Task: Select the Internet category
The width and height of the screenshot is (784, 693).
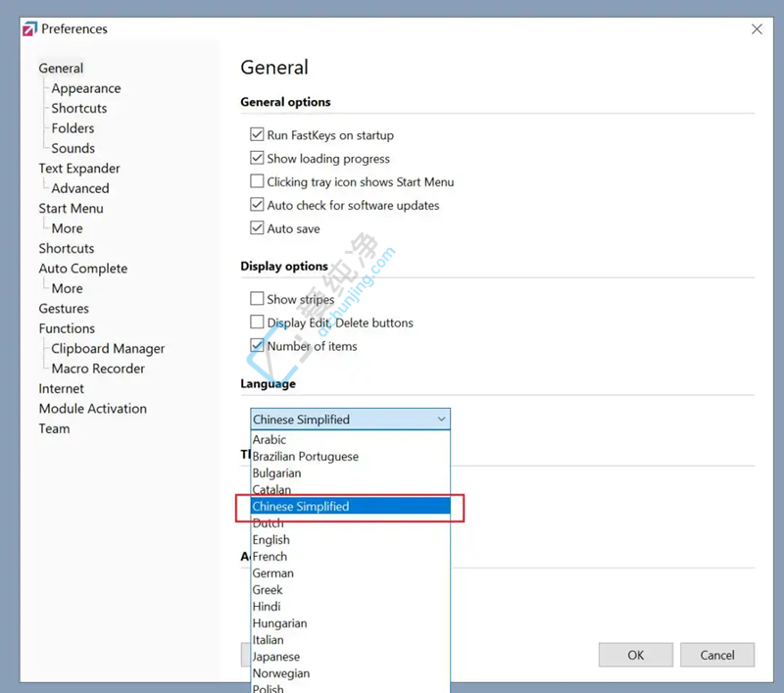Action: (x=61, y=388)
